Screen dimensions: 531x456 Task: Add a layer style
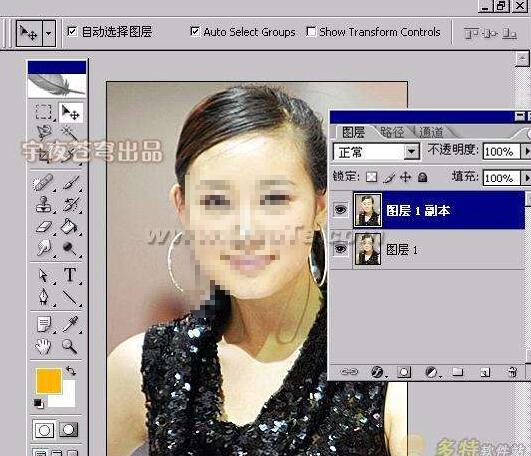coord(377,372)
